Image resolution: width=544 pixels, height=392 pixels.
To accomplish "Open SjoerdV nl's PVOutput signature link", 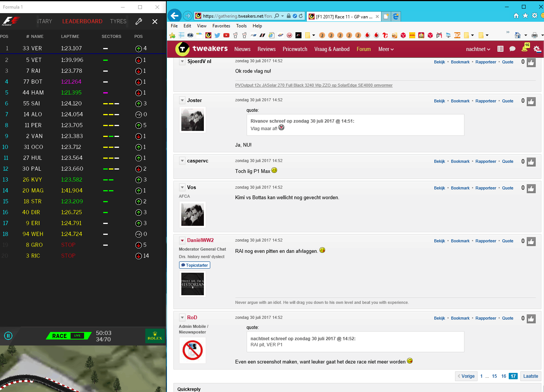I will (x=313, y=85).
